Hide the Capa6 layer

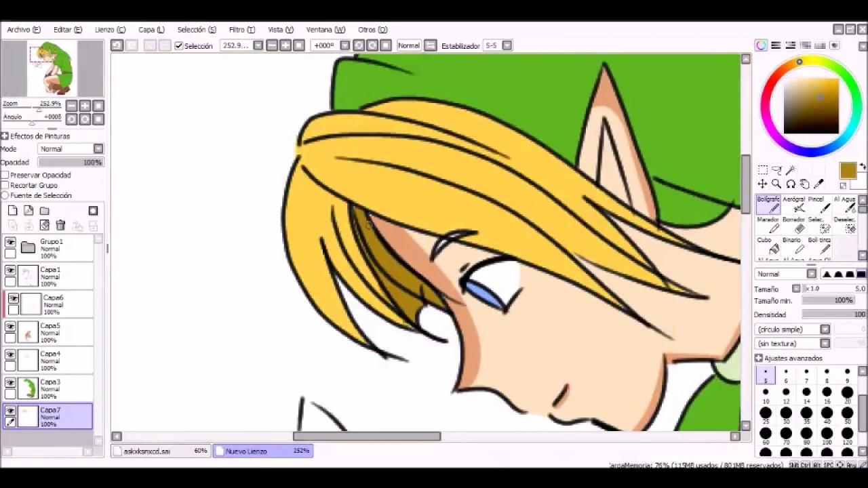click(13, 298)
